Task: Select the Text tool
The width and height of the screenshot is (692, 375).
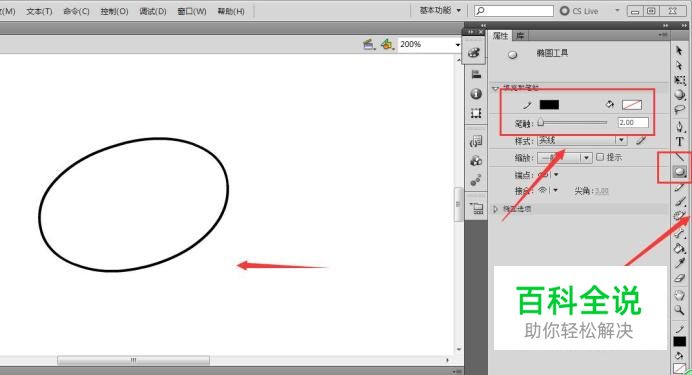Action: (680, 142)
